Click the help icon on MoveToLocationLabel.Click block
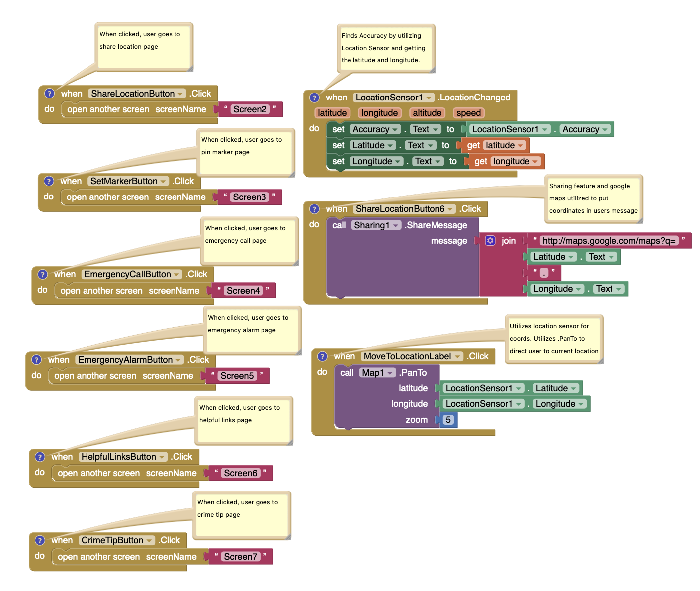Screen dimensions: 700x591 point(322,356)
